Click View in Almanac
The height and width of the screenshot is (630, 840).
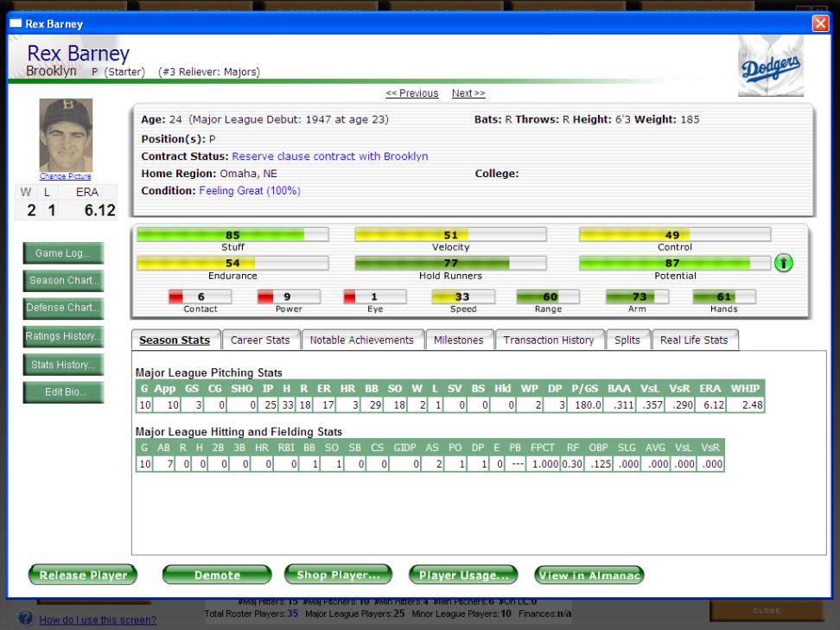point(589,575)
